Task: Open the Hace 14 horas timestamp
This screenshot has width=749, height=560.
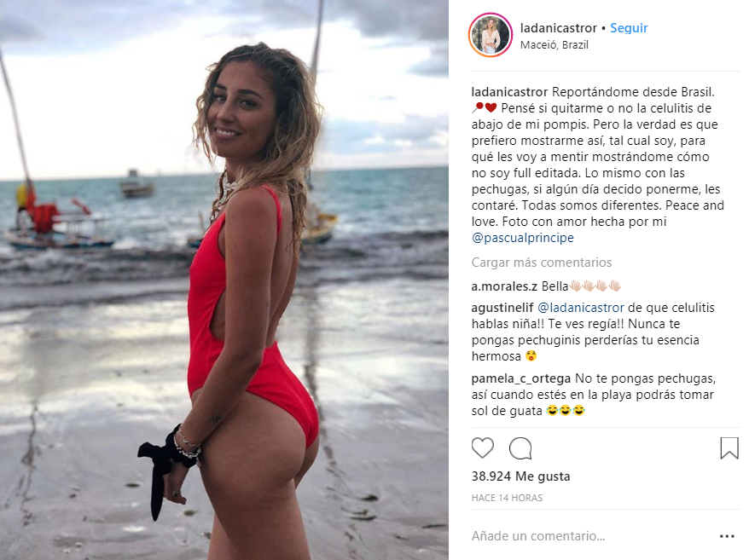Action: tap(507, 498)
